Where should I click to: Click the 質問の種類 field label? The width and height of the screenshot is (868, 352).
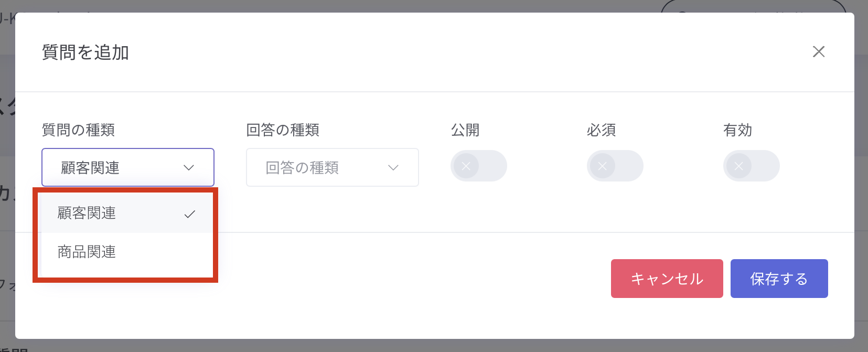tap(78, 130)
